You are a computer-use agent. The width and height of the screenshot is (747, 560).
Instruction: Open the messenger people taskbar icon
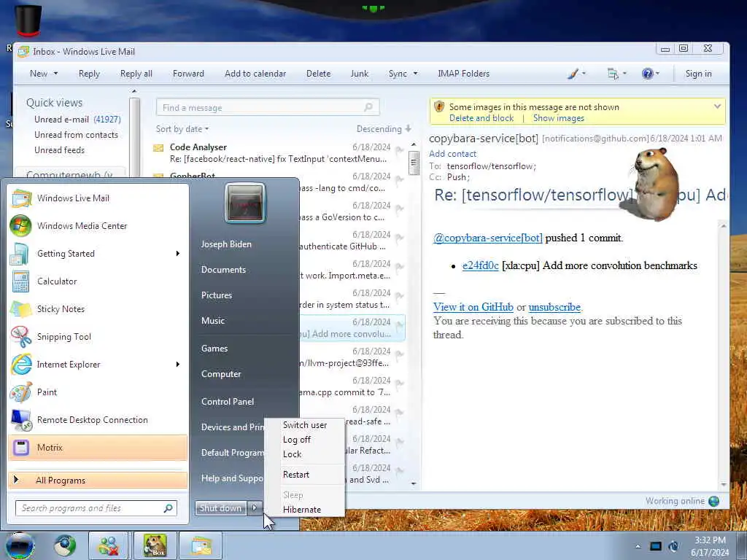[x=108, y=545]
